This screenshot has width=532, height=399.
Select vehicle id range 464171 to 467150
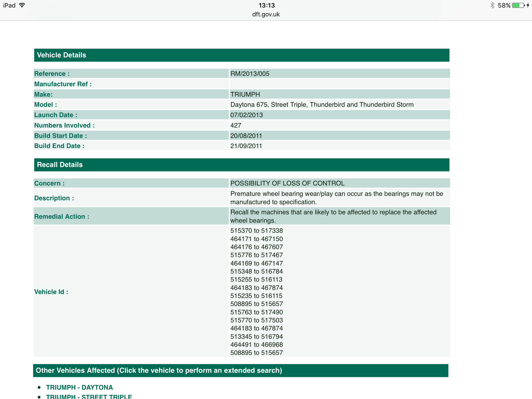point(257,239)
